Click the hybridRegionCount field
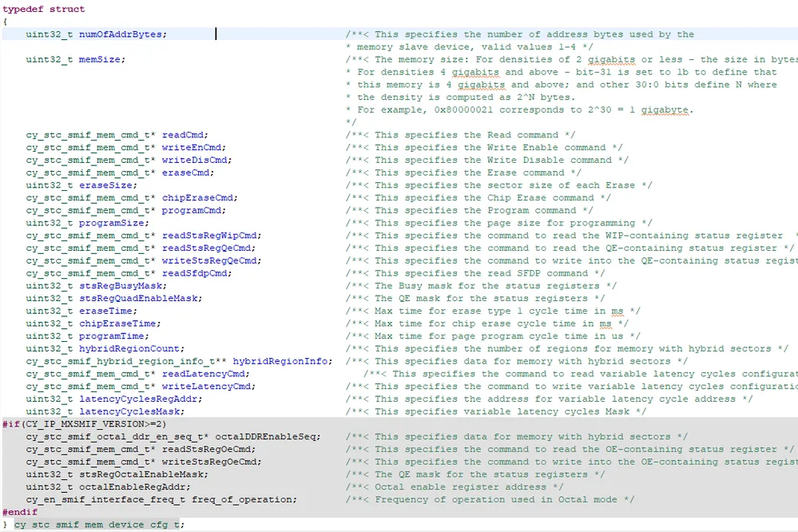 (129, 349)
